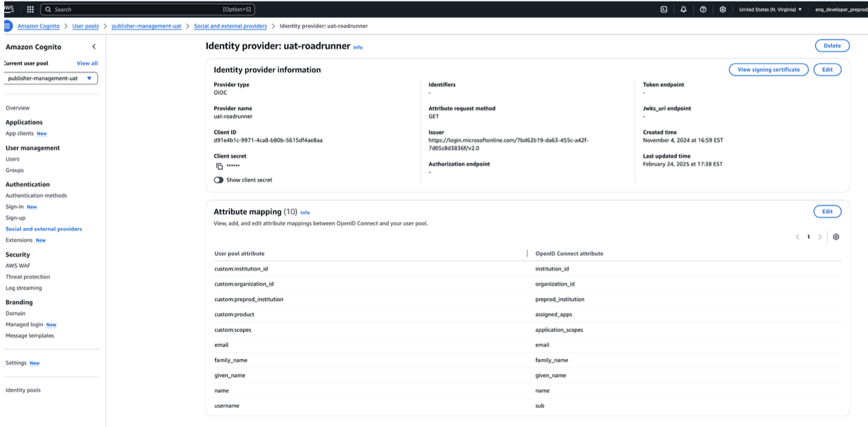Delete the identity provider
The height and width of the screenshot is (427, 868).
pos(832,46)
